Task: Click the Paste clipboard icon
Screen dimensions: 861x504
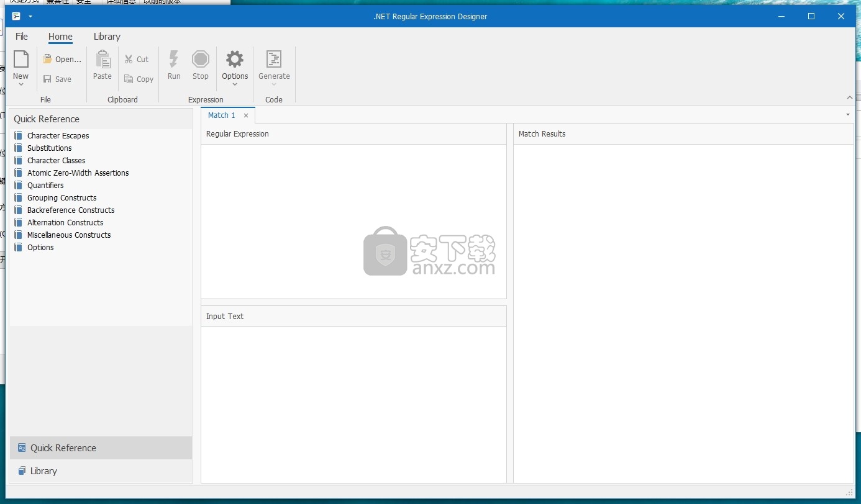Action: [102, 60]
